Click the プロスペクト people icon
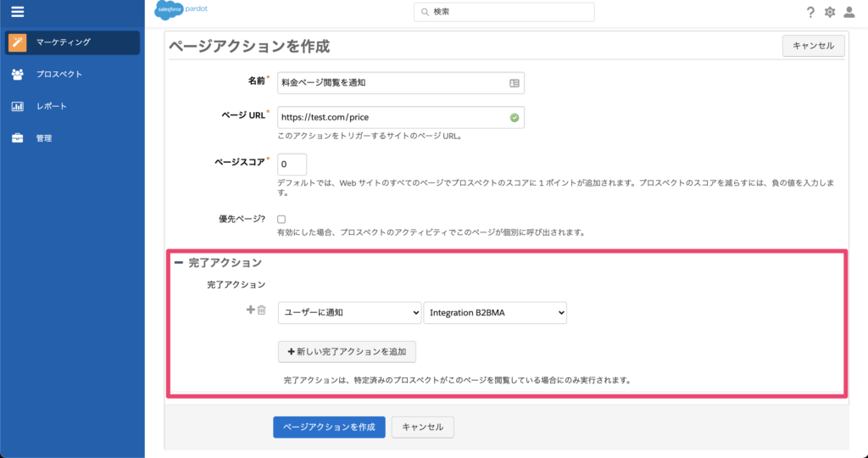Image resolution: width=868 pixels, height=458 pixels. click(17, 74)
